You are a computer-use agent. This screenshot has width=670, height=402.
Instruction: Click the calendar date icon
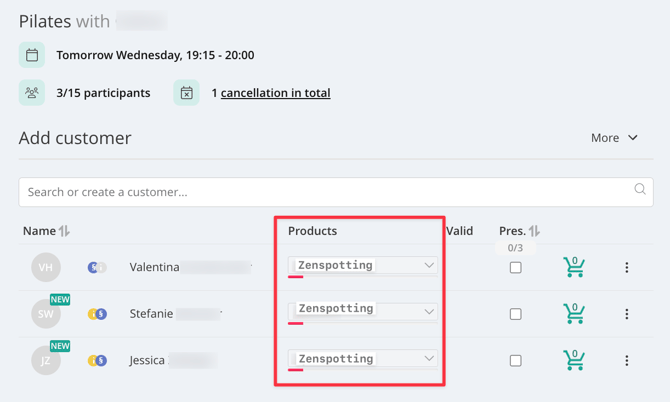(x=32, y=55)
